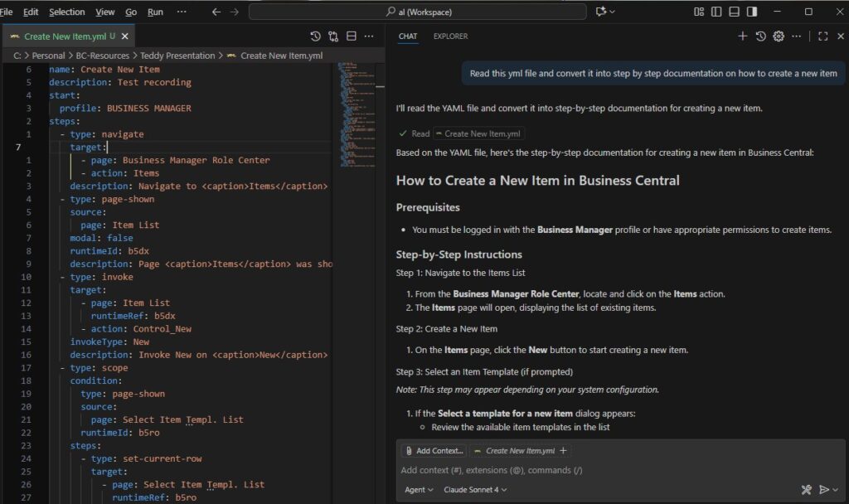The width and height of the screenshot is (849, 504).
Task: Send the chat message arrow icon
Action: point(824,489)
